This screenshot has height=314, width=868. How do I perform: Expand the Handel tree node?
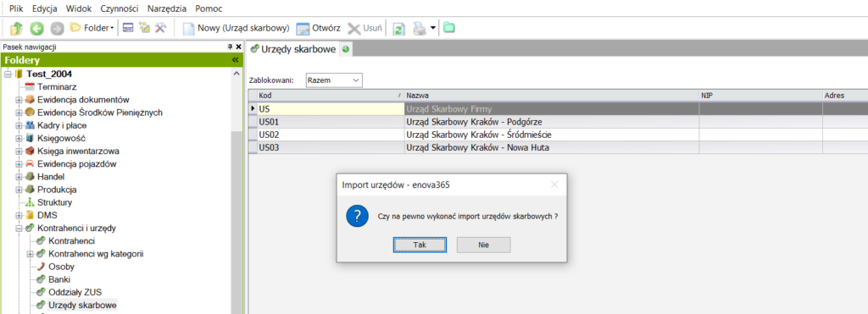19,177
